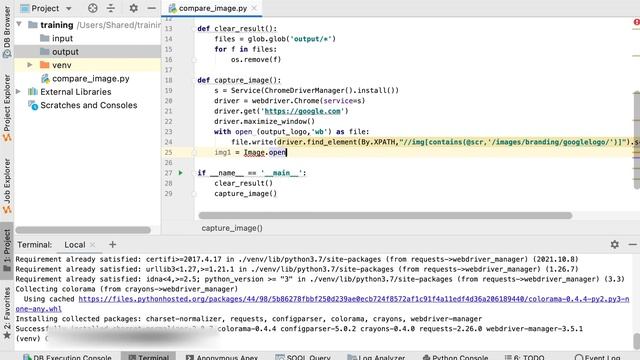The width and height of the screenshot is (640, 360).
Task: Select the compare_image.py editor tab
Action: 212,8
